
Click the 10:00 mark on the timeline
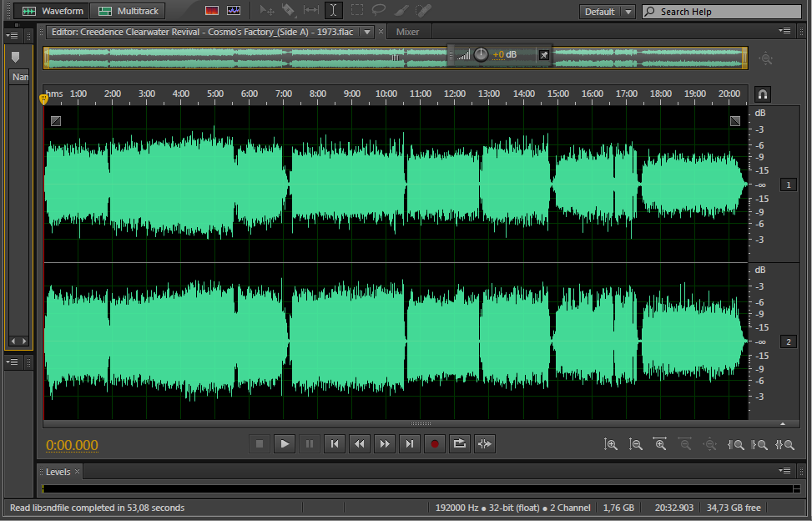tap(386, 94)
